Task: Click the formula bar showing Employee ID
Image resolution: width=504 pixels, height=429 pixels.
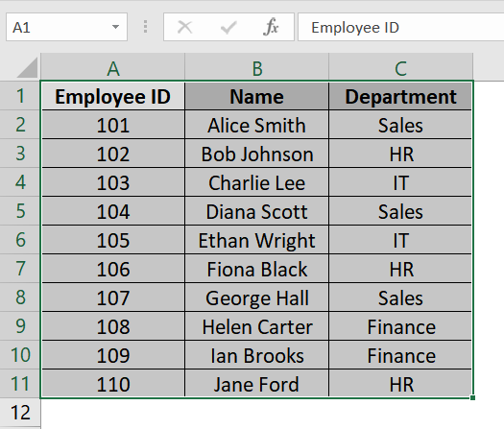Action: pos(401,27)
